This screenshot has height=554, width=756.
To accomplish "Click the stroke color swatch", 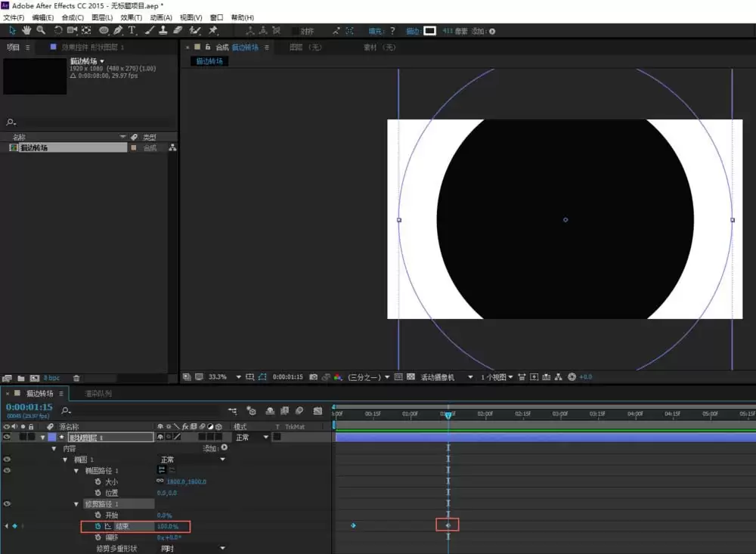I will 429,31.
